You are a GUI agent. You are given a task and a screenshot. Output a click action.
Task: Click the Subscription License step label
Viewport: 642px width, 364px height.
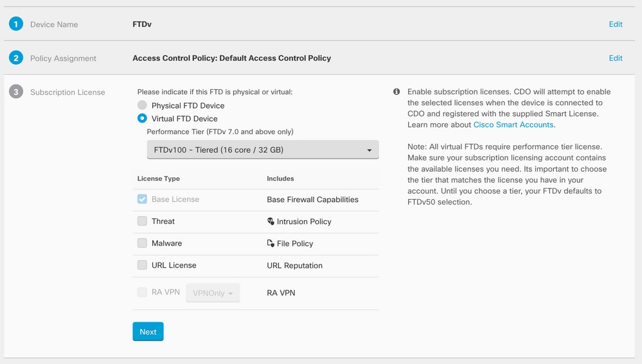[67, 92]
